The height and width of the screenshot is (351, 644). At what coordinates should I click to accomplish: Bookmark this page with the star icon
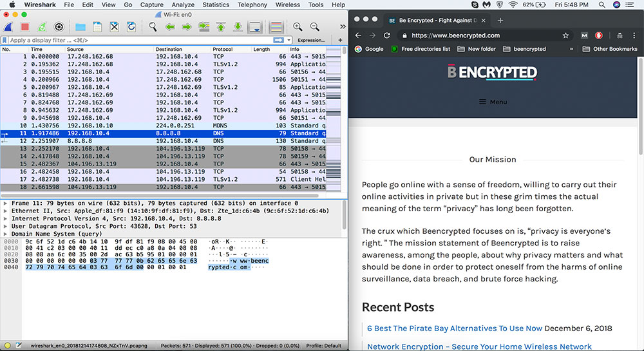pyautogui.click(x=565, y=35)
